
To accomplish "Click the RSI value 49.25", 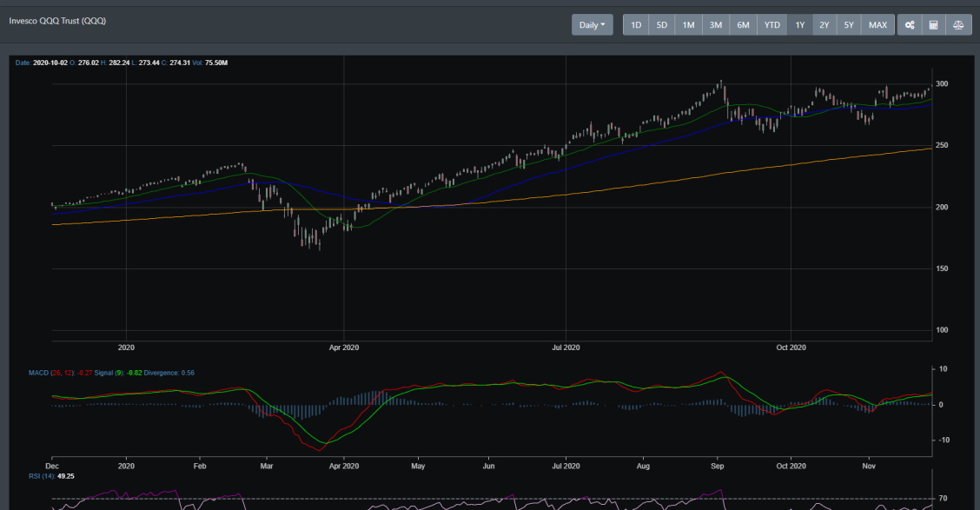I will click(x=66, y=476).
